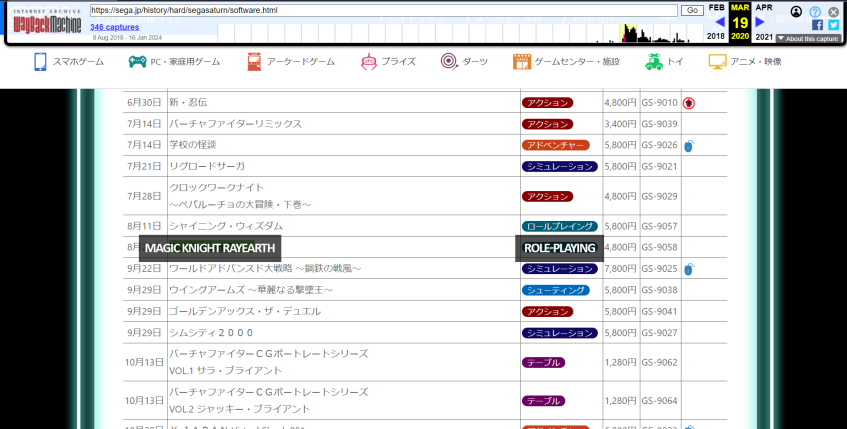Open アニメ・映像 menu item
This screenshot has width=847, height=429.
745,62
